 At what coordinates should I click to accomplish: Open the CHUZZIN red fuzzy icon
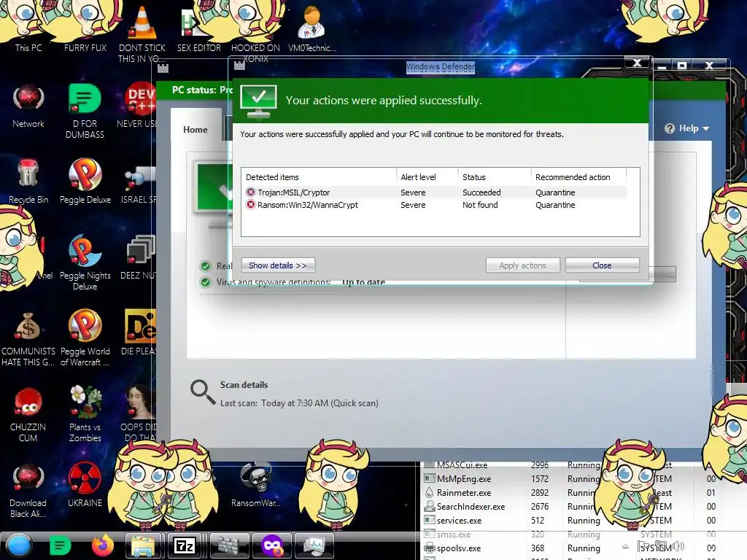point(28,414)
